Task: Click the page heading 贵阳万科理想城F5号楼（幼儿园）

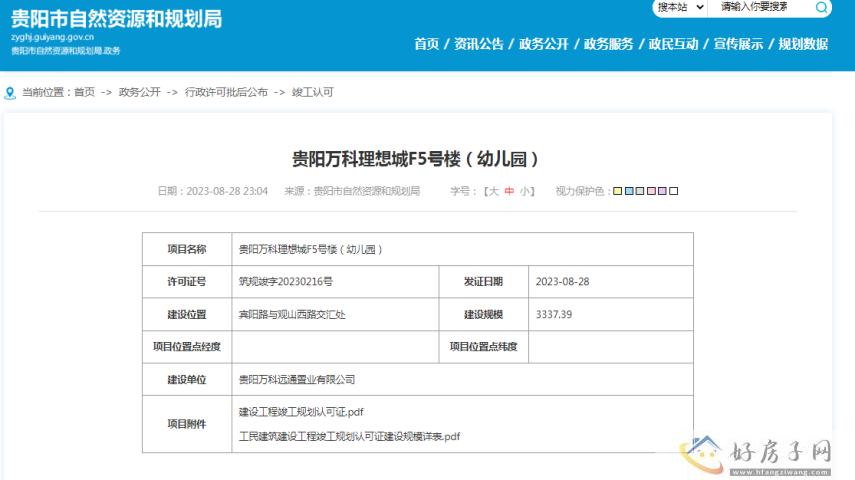Action: tap(415, 159)
